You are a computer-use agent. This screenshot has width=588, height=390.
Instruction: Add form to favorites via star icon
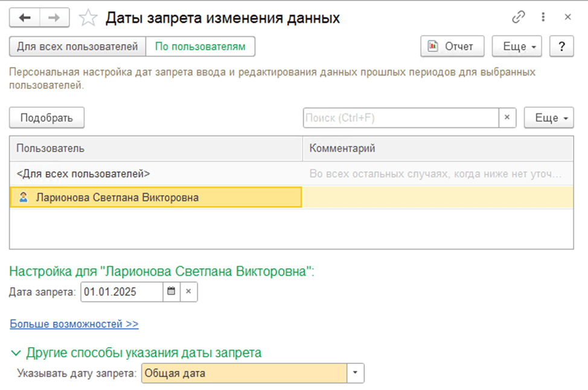pos(88,18)
